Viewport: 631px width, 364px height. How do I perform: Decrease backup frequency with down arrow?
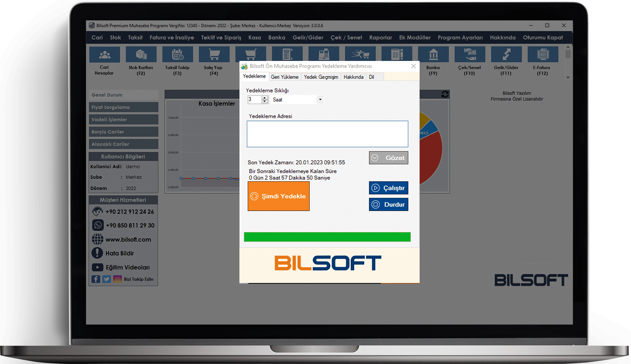point(265,101)
